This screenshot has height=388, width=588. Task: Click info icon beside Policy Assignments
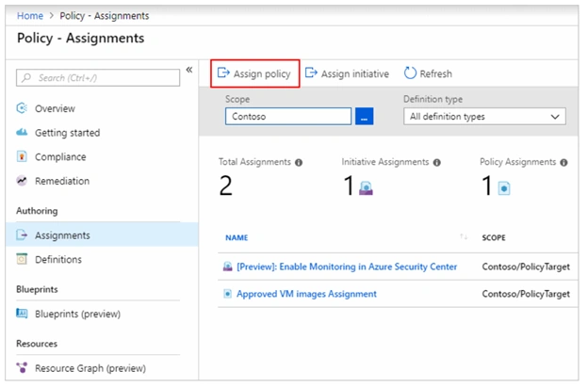[x=563, y=163]
